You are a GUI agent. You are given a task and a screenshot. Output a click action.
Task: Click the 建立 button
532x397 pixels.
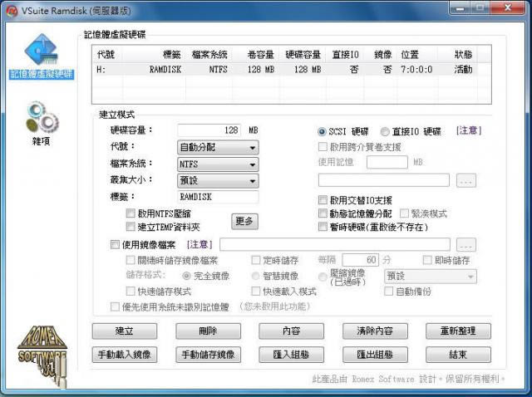pyautogui.click(x=125, y=331)
